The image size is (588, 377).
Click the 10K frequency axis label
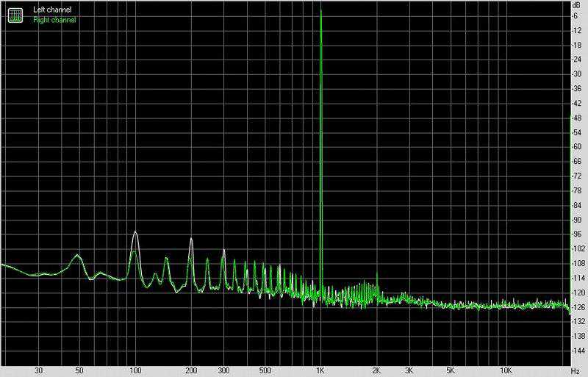click(506, 370)
